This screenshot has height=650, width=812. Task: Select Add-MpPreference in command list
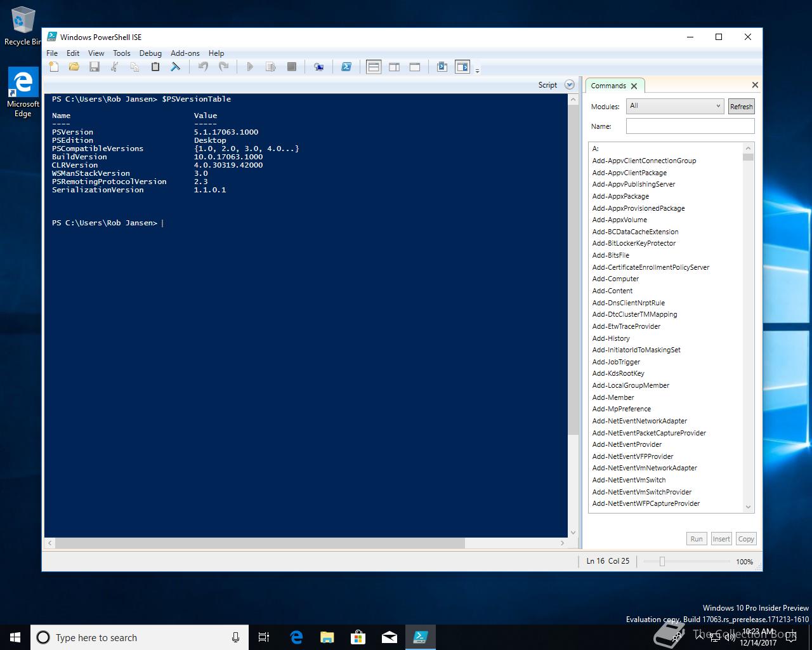(x=621, y=409)
